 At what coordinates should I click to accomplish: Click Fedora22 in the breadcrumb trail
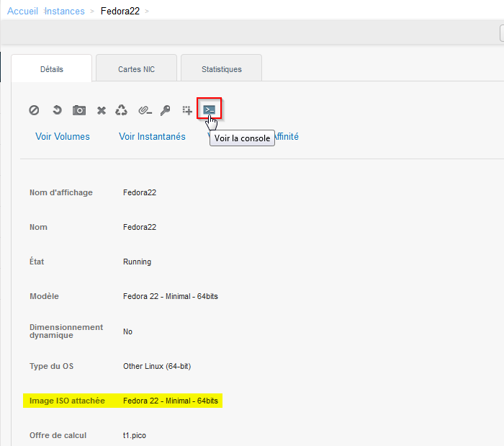pos(120,11)
